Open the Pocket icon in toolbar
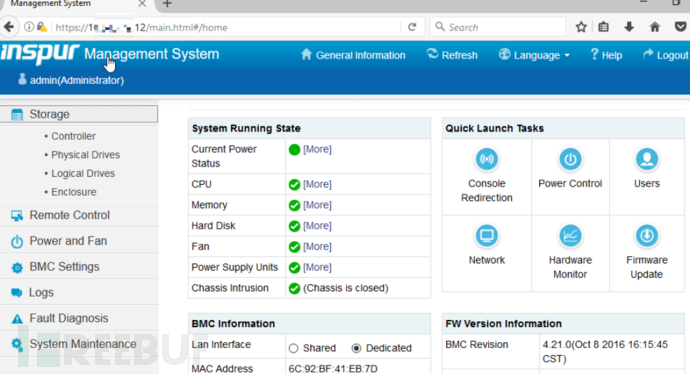 pyautogui.click(x=681, y=27)
